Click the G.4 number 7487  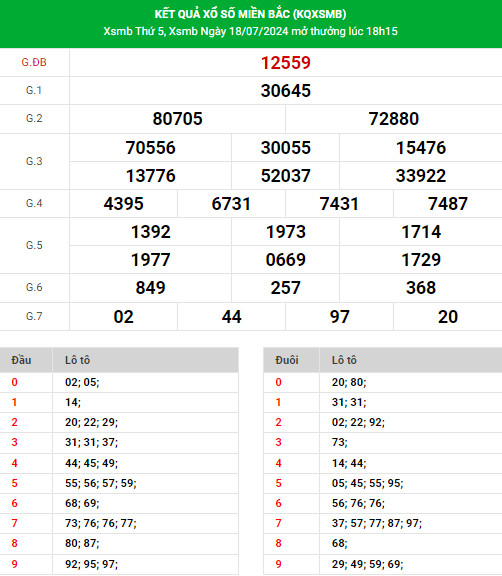tap(448, 204)
